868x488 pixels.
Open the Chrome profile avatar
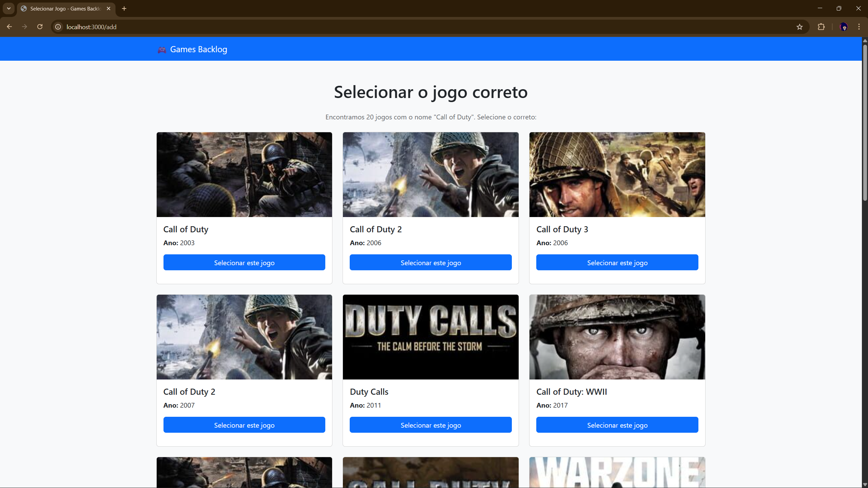[844, 27]
